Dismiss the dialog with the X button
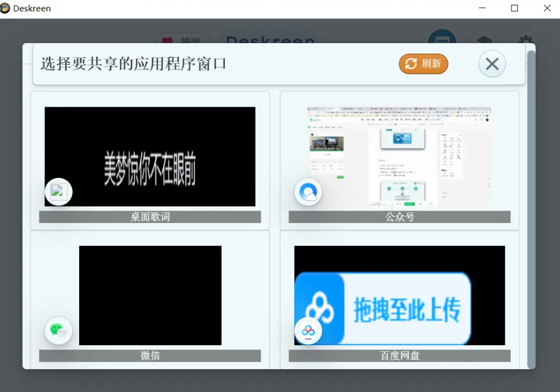Image resolution: width=560 pixels, height=392 pixels. pyautogui.click(x=492, y=64)
